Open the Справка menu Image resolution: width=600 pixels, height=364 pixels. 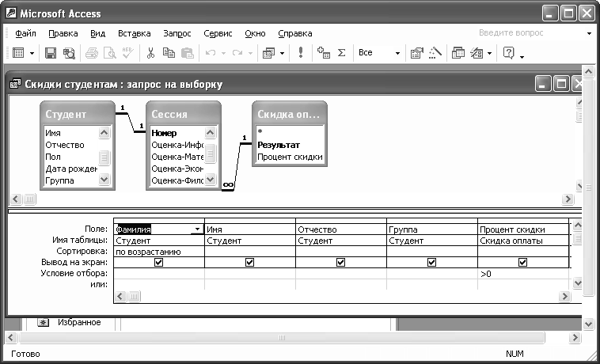tap(295, 34)
